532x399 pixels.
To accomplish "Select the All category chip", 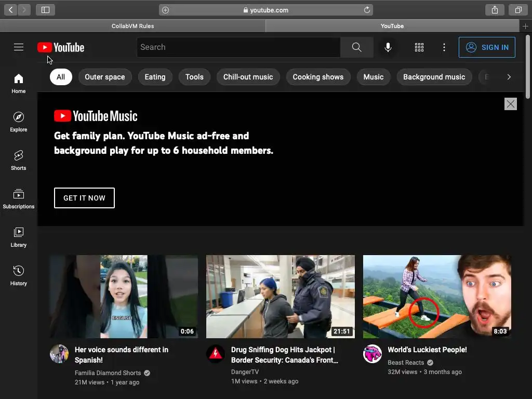I will click(x=61, y=77).
